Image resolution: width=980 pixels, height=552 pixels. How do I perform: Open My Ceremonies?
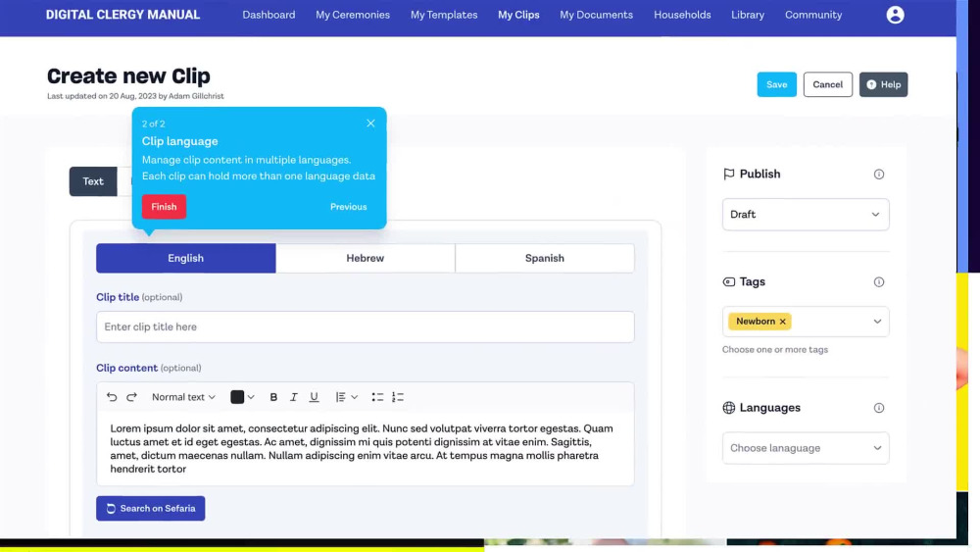point(353,15)
